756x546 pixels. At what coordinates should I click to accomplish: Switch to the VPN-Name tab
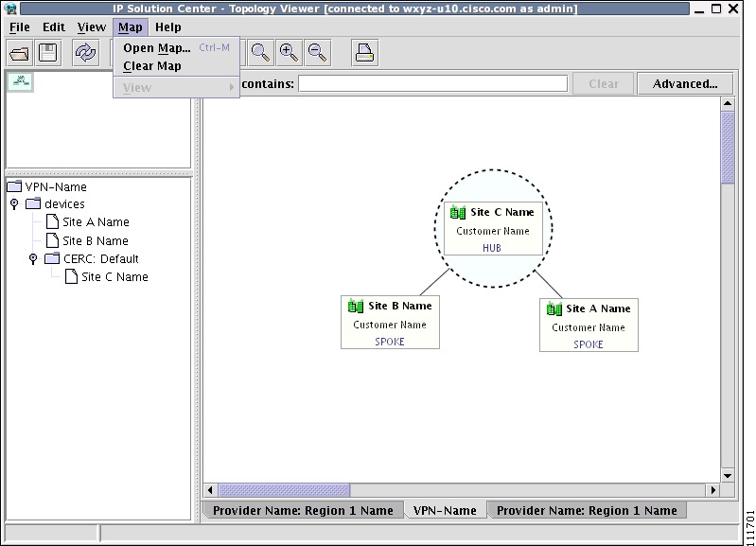(445, 510)
